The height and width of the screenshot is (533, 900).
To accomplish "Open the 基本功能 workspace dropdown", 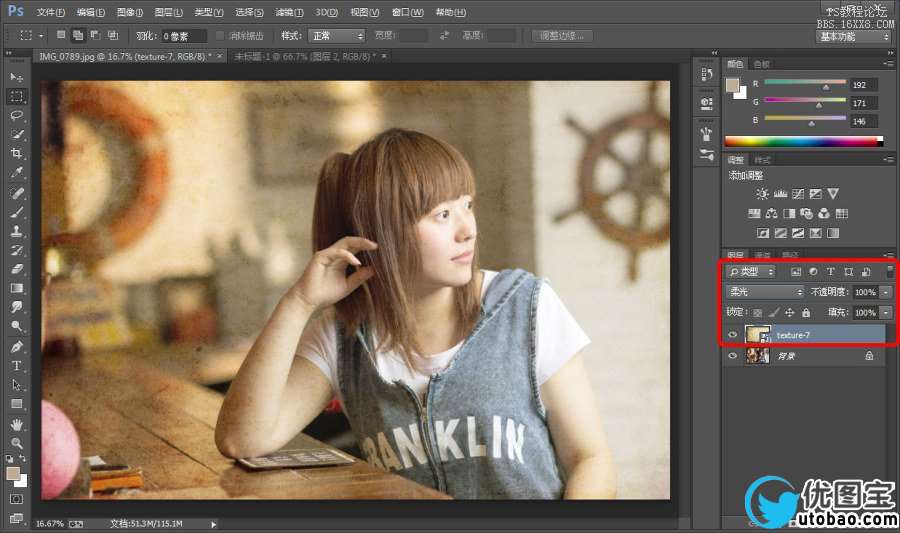I will (854, 37).
